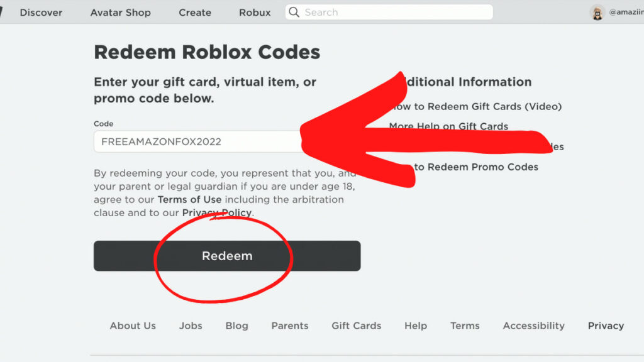
Task: Open the Privacy Policy link
Action: (x=217, y=212)
